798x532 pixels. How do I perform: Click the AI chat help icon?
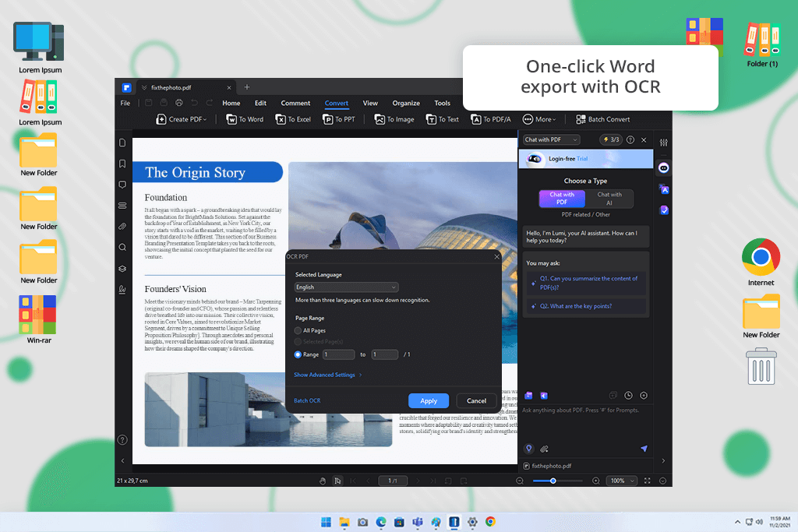pyautogui.click(x=630, y=140)
